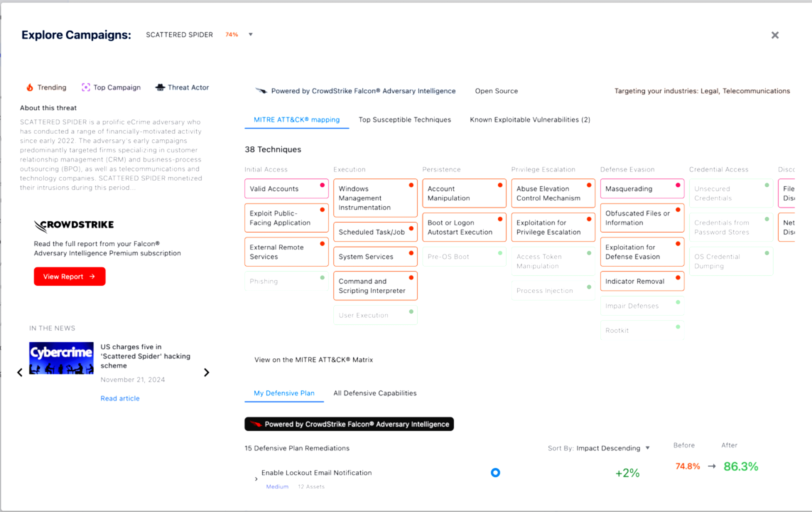Click Powered by CrowdStrike Falcon black badge
This screenshot has height=512, width=812.
[349, 424]
